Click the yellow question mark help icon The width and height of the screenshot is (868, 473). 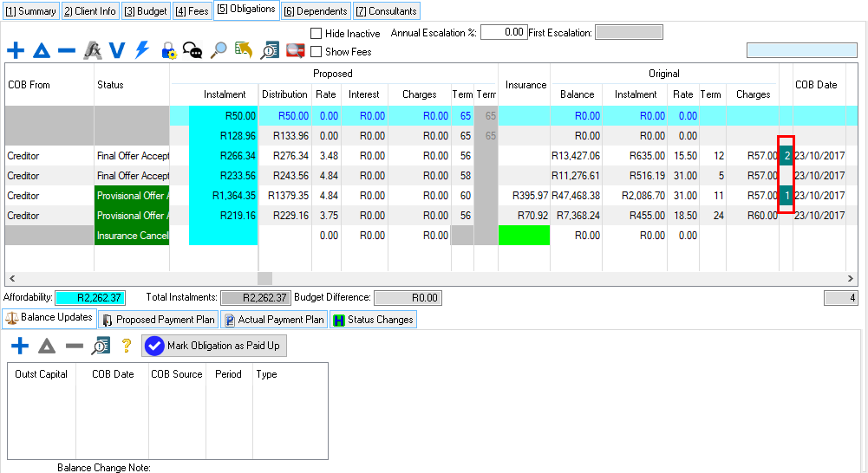pyautogui.click(x=126, y=346)
